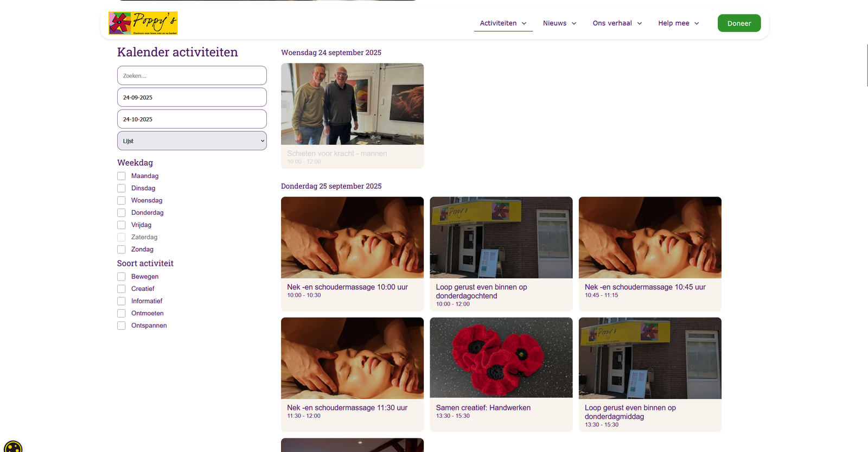Viewport: 868px width, 452px height.
Task: Click the Poppy's logo in header
Action: (143, 23)
